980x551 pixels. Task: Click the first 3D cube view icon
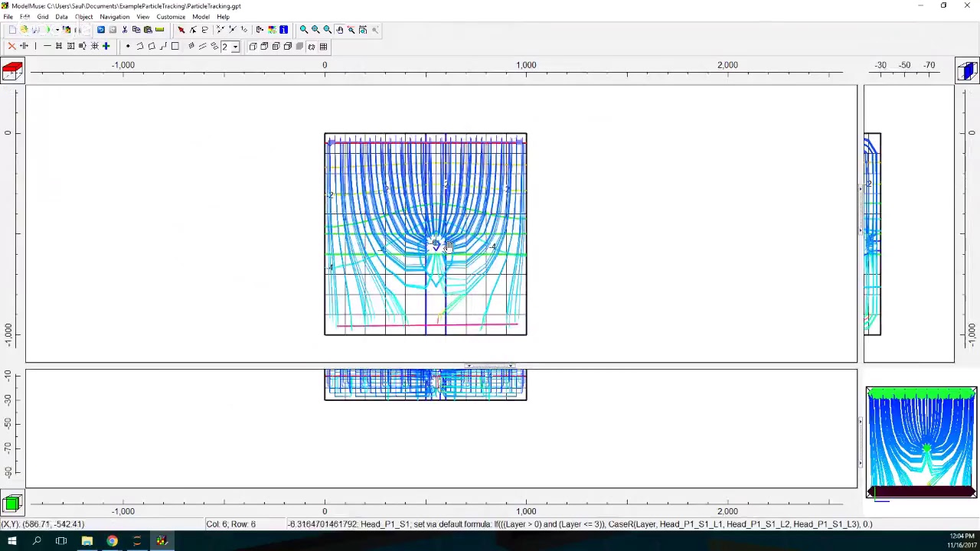[x=253, y=47]
